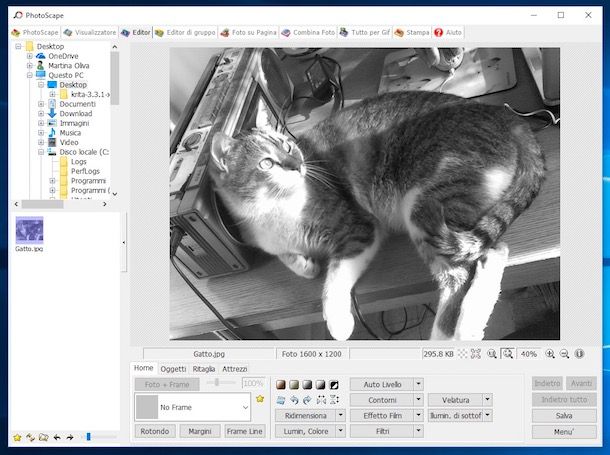The width and height of the screenshot is (610, 455).
Task: Collapse the left panel splitter arrow
Action: [x=124, y=242]
